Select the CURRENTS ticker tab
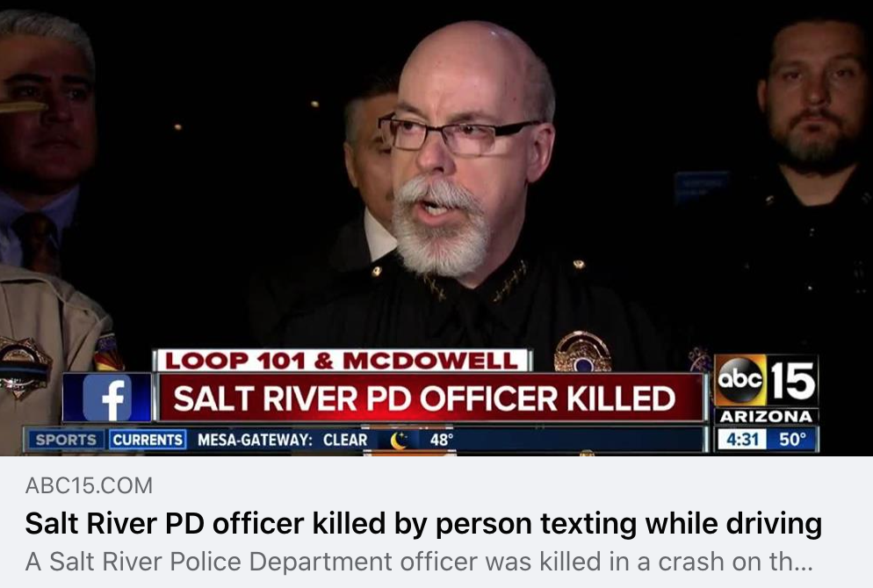This screenshot has width=873, height=588. (x=148, y=440)
